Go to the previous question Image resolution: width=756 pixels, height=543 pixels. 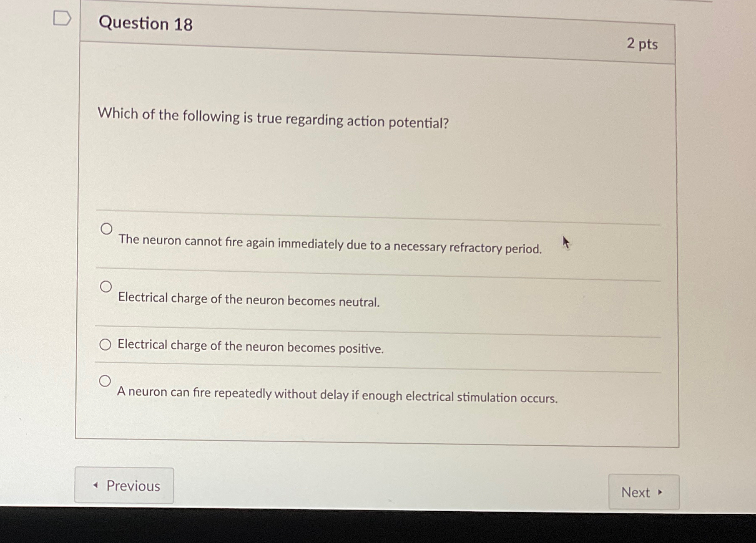click(x=124, y=485)
